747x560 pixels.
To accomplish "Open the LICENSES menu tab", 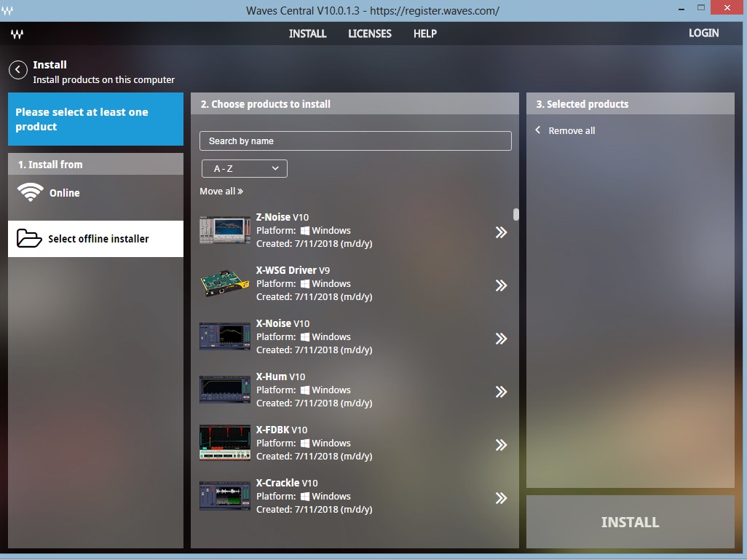I will 370,33.
